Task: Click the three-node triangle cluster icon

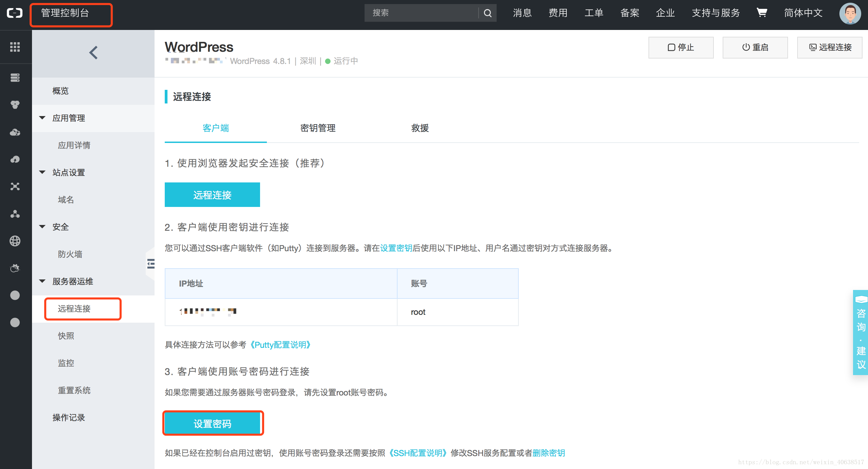Action: pyautogui.click(x=15, y=214)
